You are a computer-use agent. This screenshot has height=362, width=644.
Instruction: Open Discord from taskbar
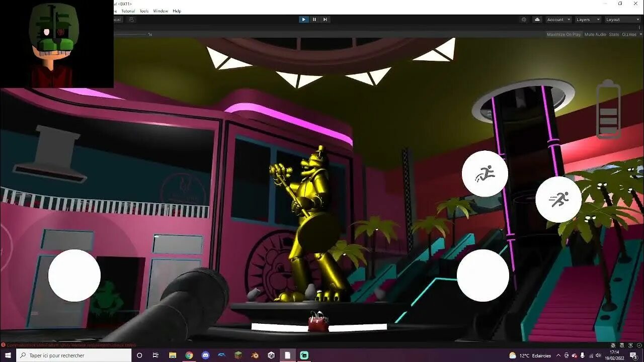click(x=205, y=355)
